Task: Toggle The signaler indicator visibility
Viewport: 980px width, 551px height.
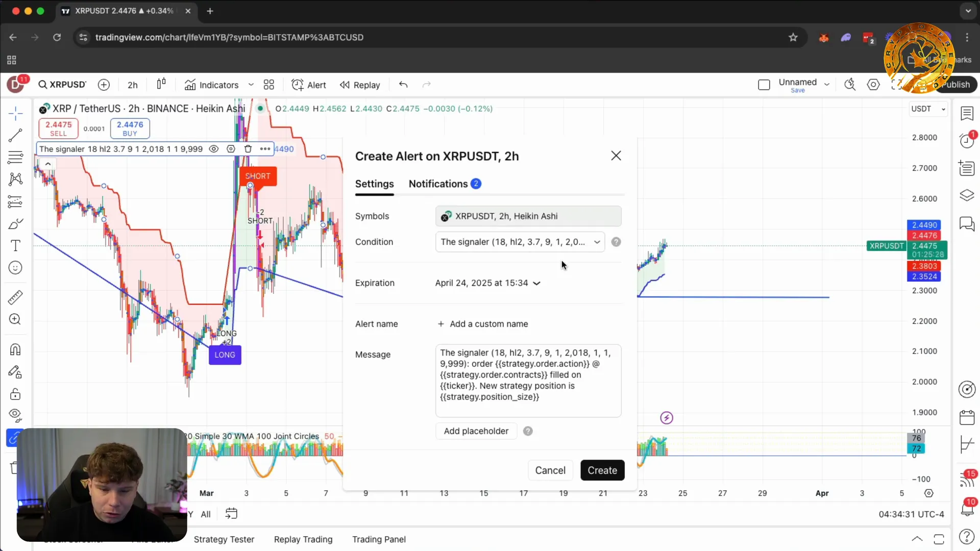Action: pyautogui.click(x=214, y=149)
